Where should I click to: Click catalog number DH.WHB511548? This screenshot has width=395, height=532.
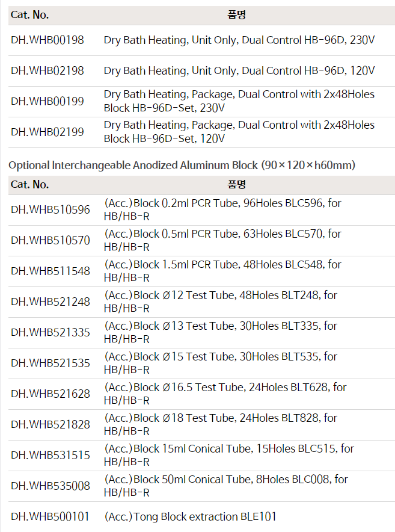pyautogui.click(x=51, y=271)
